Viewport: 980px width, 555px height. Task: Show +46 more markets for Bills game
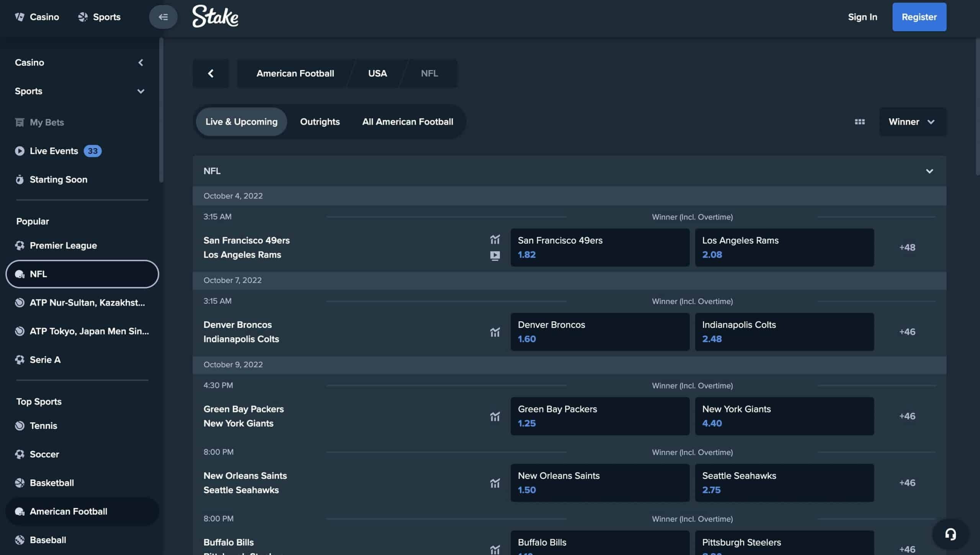click(x=907, y=549)
